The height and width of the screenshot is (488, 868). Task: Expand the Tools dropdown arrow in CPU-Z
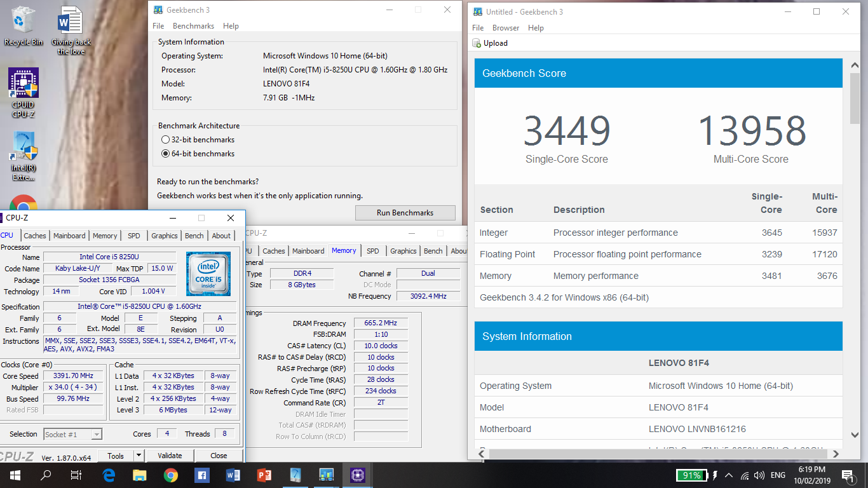[x=139, y=456]
